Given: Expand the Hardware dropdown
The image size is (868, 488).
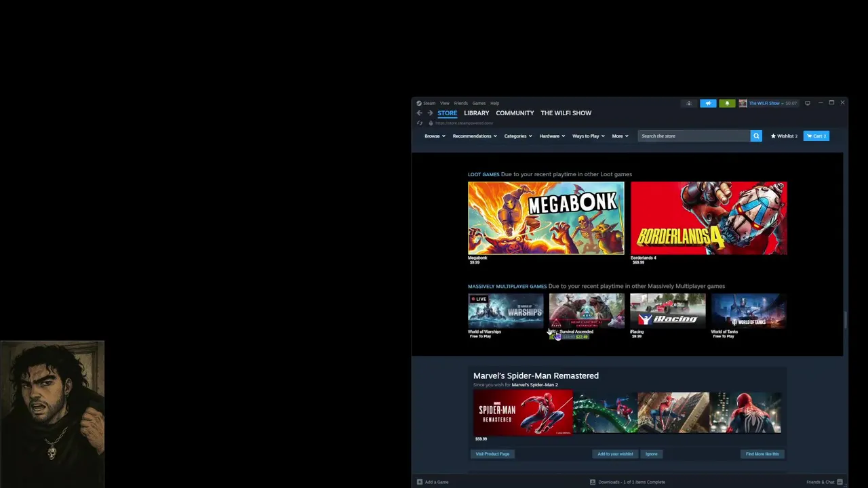Looking at the screenshot, I should click(x=552, y=136).
